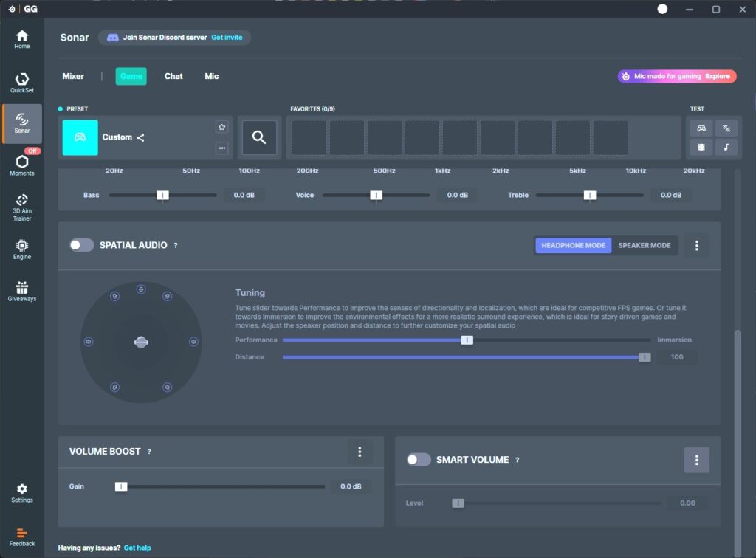Switch to the Chat tab
756x558 pixels.
pyautogui.click(x=173, y=76)
